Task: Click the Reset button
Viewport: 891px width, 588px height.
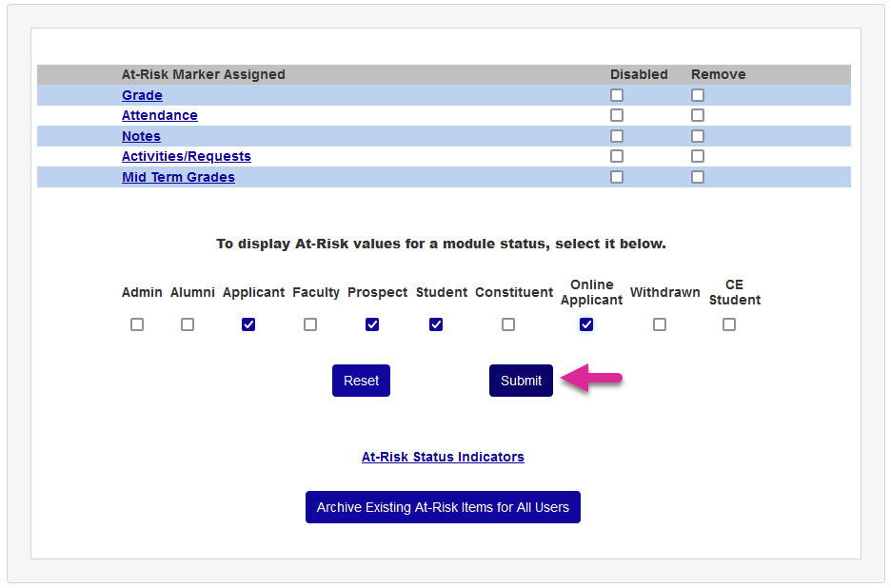Action: coord(361,381)
